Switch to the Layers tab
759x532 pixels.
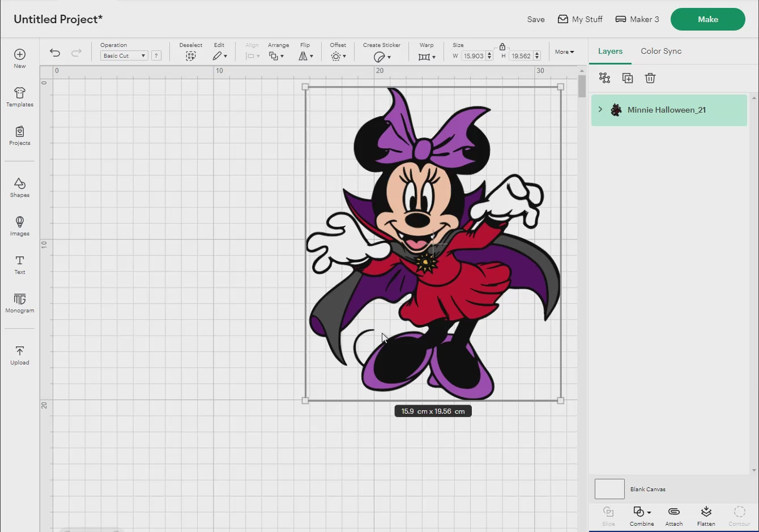coord(610,51)
